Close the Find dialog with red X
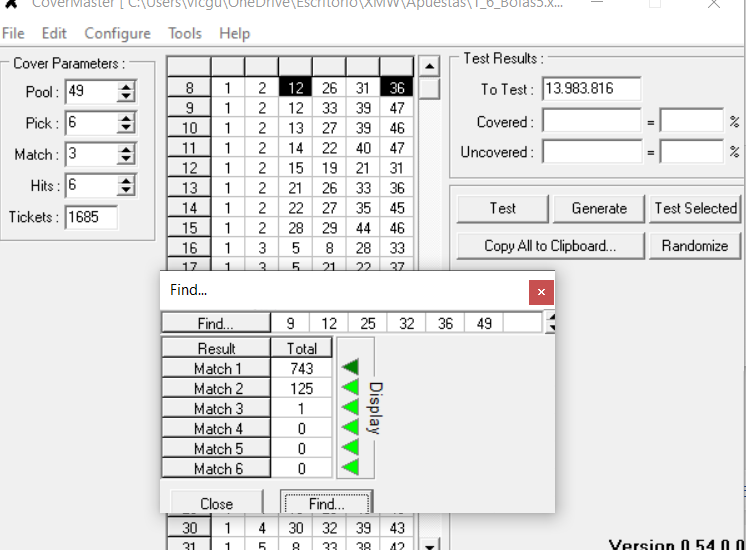The width and height of the screenshot is (746, 550). (x=541, y=292)
